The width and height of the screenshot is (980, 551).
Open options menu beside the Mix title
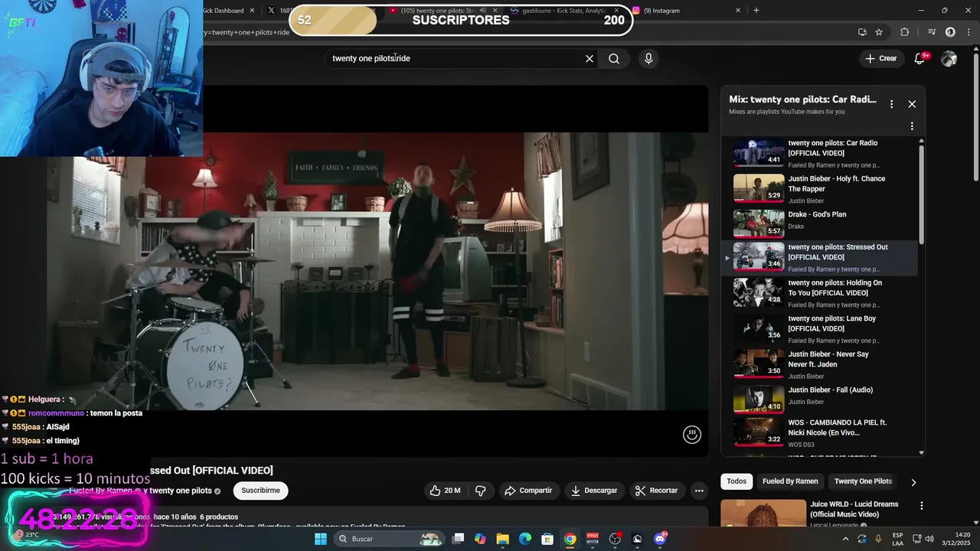point(891,104)
